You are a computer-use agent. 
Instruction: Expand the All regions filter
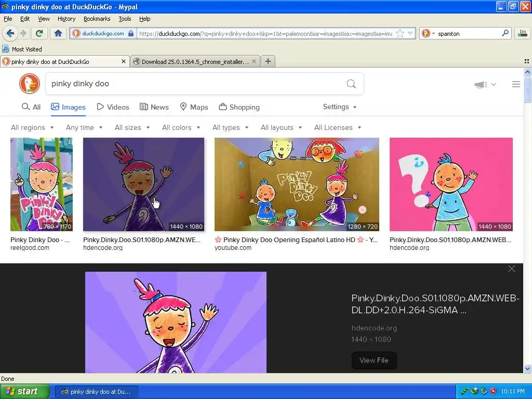[x=32, y=128]
